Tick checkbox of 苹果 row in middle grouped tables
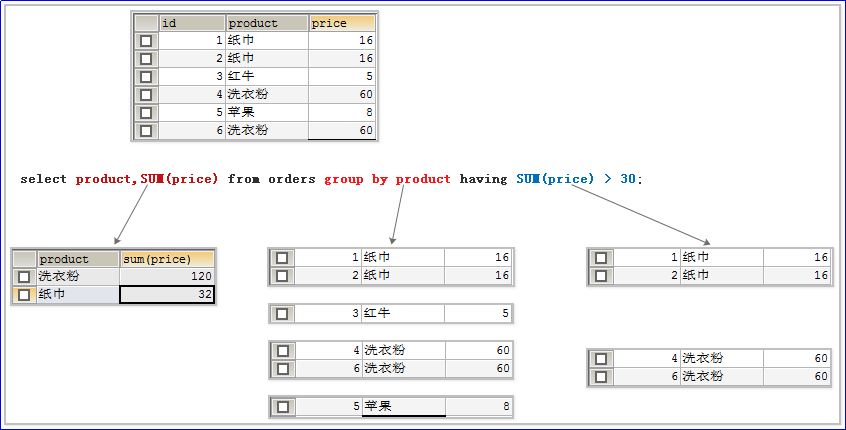The image size is (846, 430). point(282,407)
